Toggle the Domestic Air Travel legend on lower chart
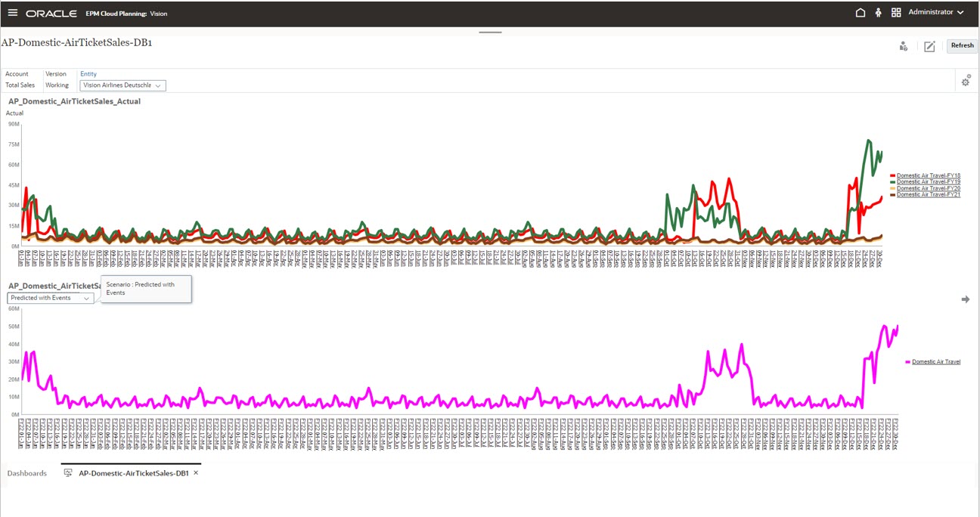The image size is (980, 517). pyautogui.click(x=936, y=361)
